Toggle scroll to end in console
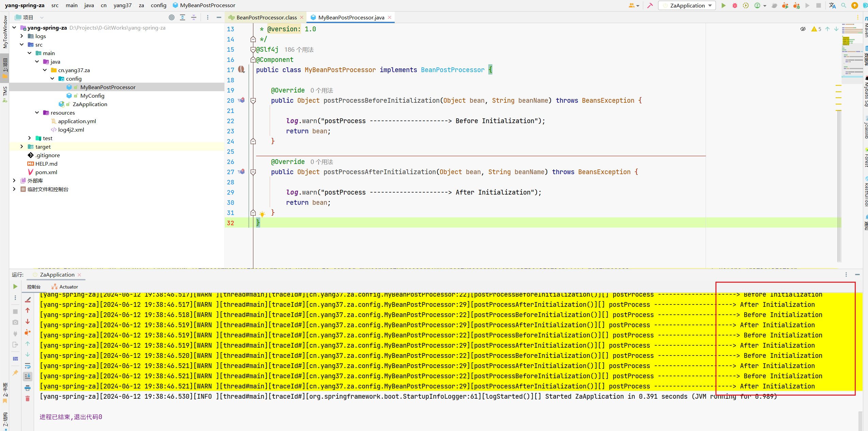Viewport: 868px width, 431px height. pyautogui.click(x=28, y=376)
